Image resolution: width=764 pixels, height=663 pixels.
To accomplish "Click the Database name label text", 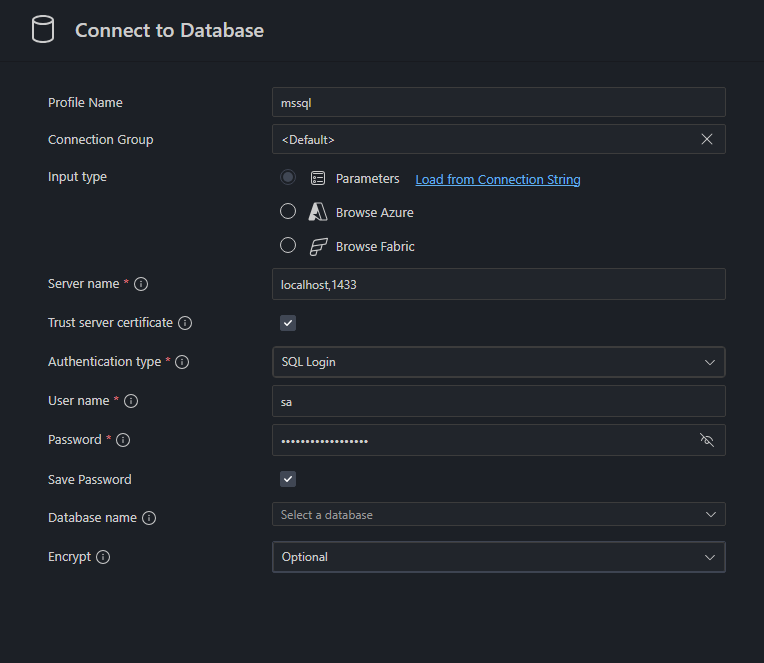I will point(92,517).
